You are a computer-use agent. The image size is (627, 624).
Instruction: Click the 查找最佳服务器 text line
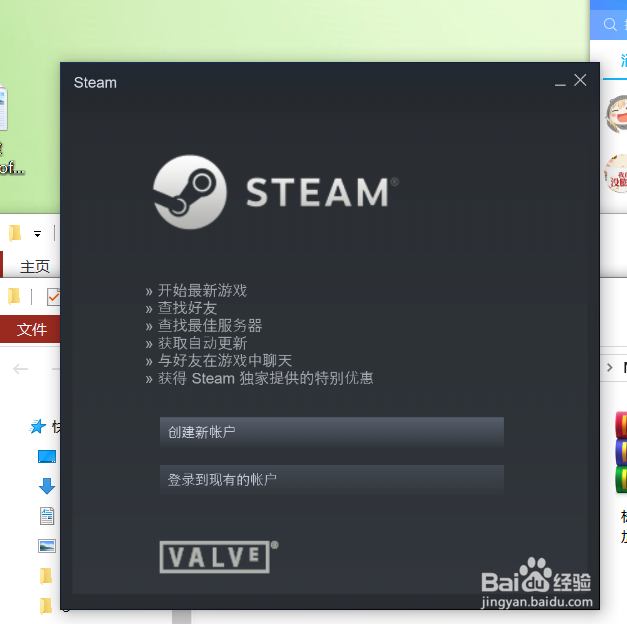pyautogui.click(x=210, y=326)
